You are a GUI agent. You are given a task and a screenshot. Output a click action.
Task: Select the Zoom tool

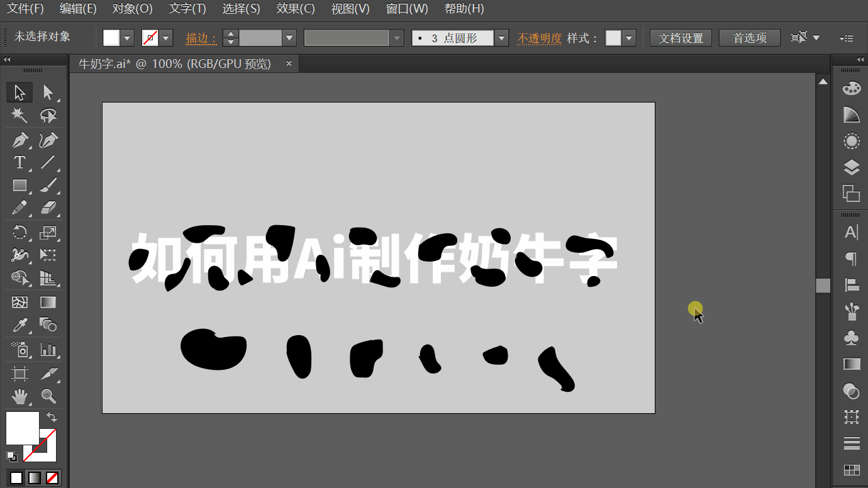(48, 396)
